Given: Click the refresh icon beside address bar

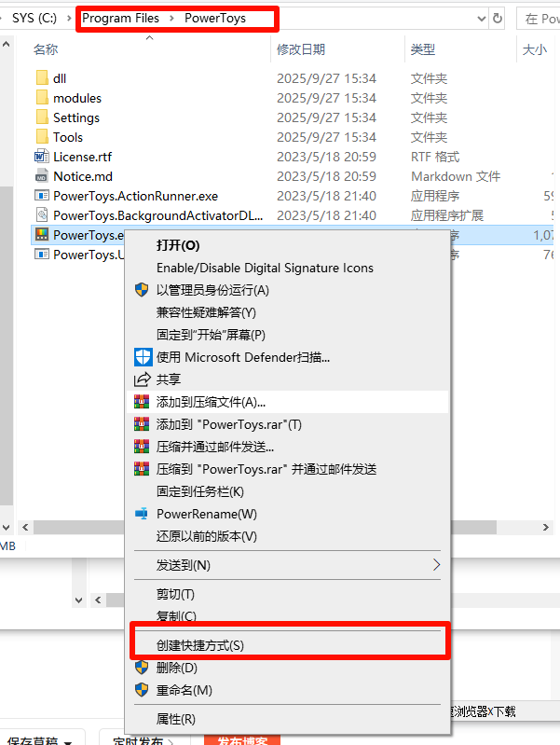Looking at the screenshot, I should (498, 18).
